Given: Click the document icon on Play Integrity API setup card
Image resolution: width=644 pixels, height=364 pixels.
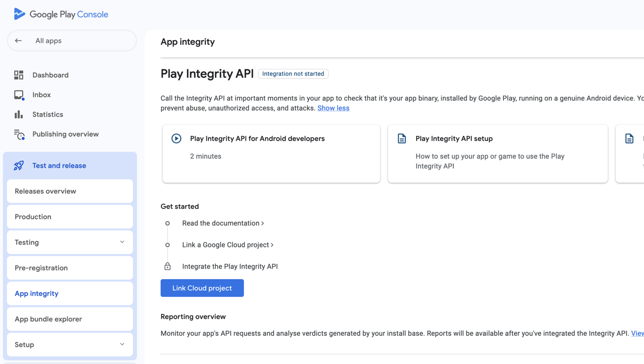Looking at the screenshot, I should point(401,138).
